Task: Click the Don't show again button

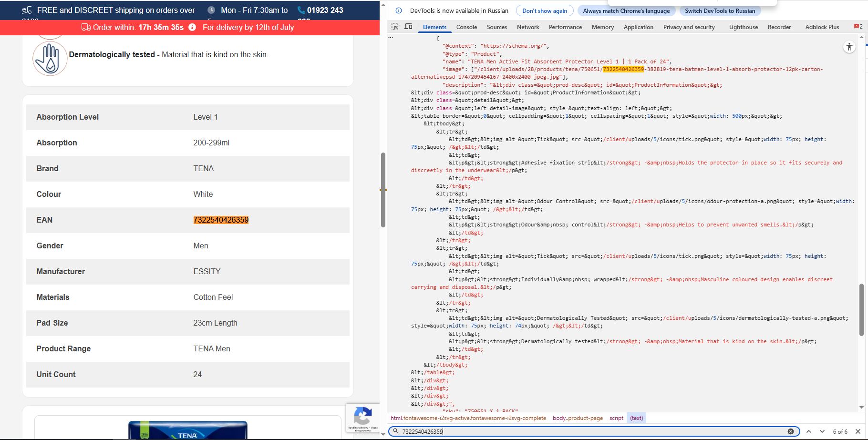Action: click(545, 10)
